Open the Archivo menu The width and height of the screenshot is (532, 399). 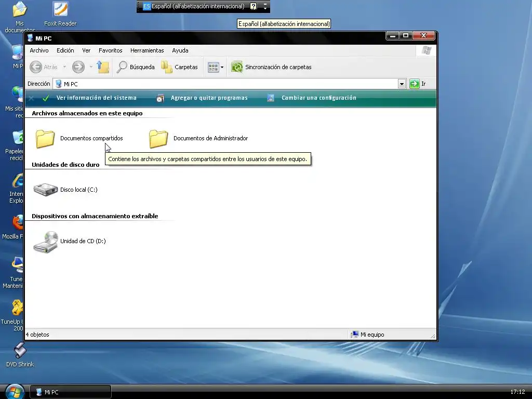click(39, 50)
